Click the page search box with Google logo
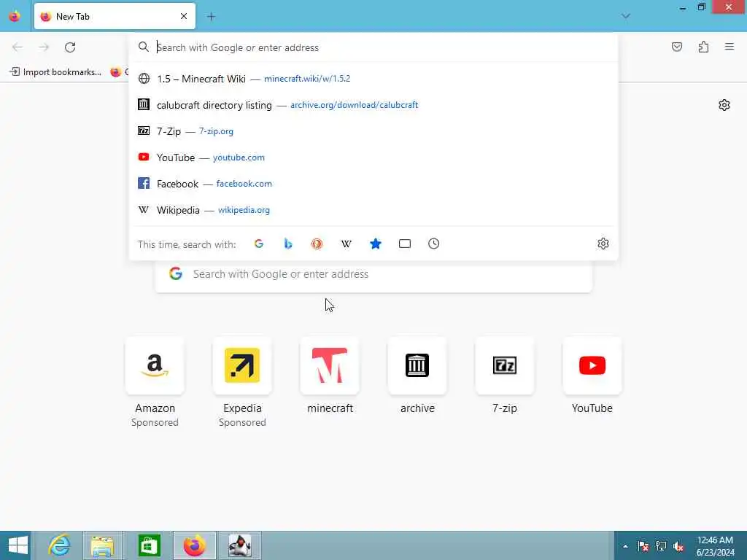 click(373, 276)
